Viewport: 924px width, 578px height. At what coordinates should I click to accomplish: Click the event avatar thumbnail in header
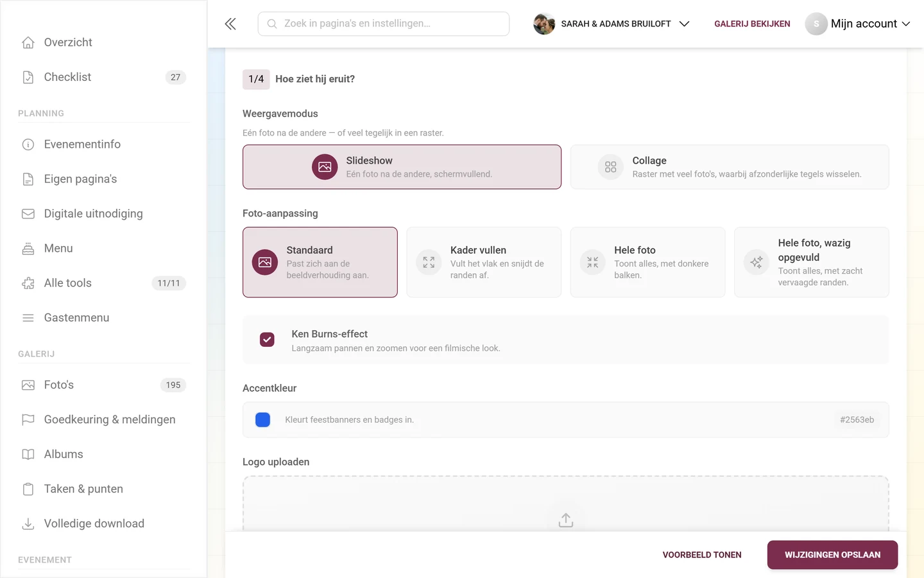[x=544, y=24]
